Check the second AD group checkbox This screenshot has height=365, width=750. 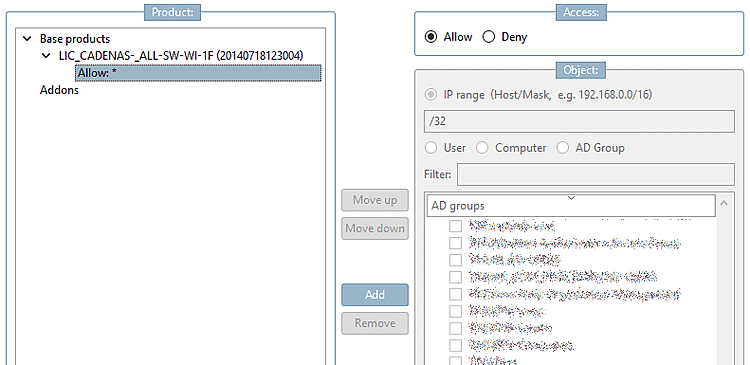pyautogui.click(x=455, y=243)
